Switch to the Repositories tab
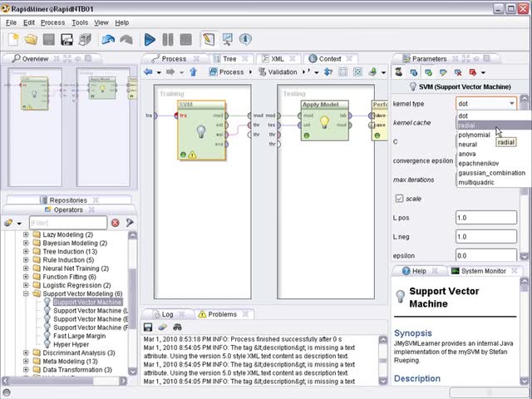 [68, 200]
